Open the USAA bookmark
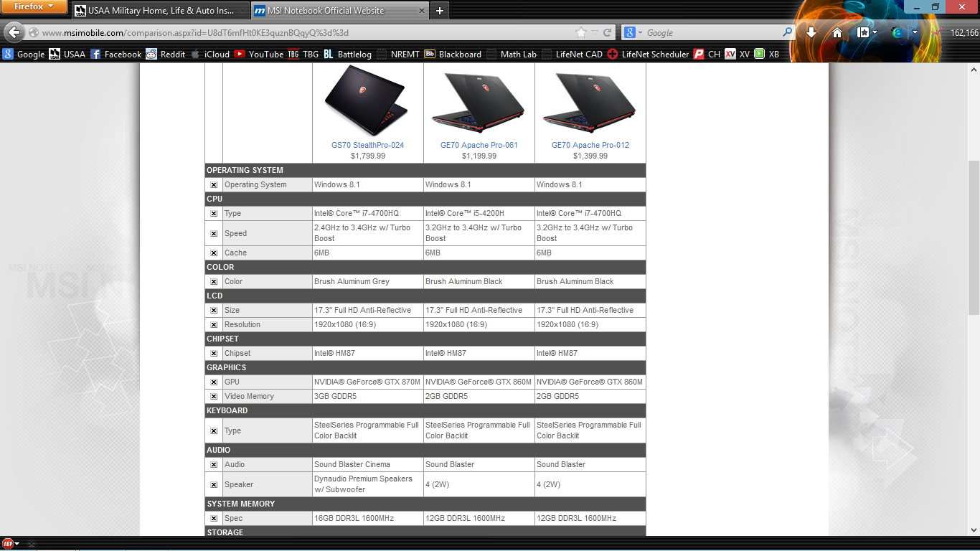The height and width of the screenshot is (551, 980). [67, 54]
